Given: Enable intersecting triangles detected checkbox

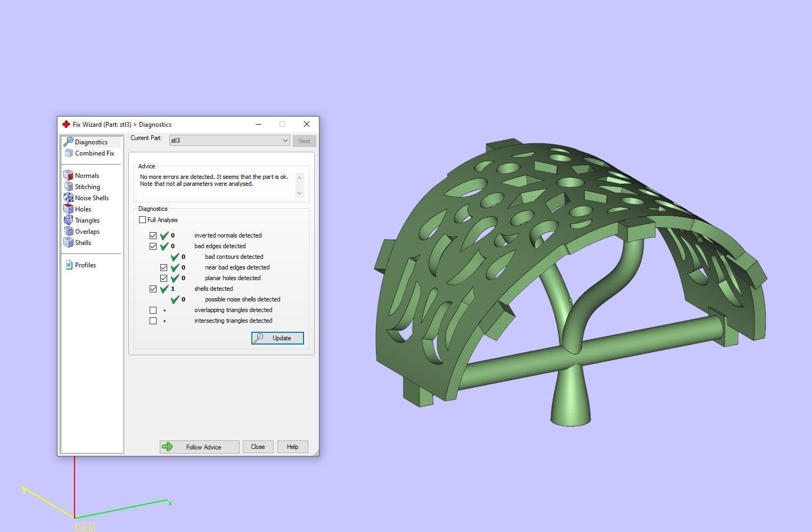Looking at the screenshot, I should click(x=153, y=321).
